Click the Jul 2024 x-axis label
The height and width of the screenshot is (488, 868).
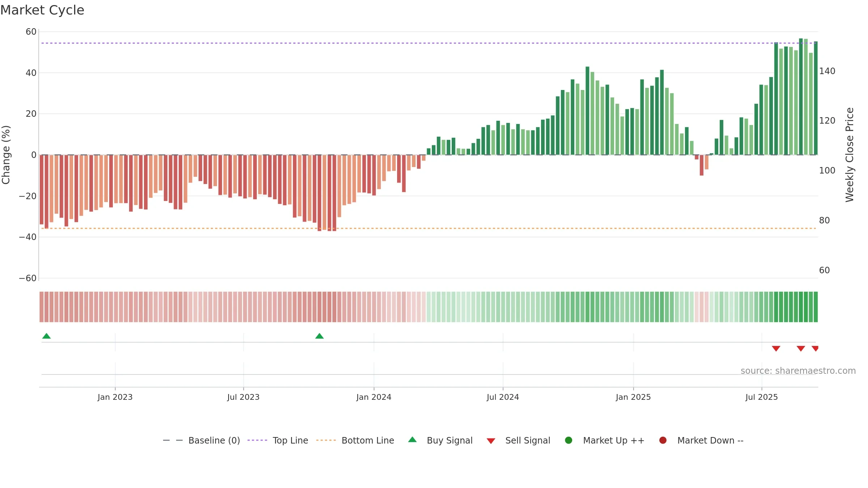click(x=503, y=397)
